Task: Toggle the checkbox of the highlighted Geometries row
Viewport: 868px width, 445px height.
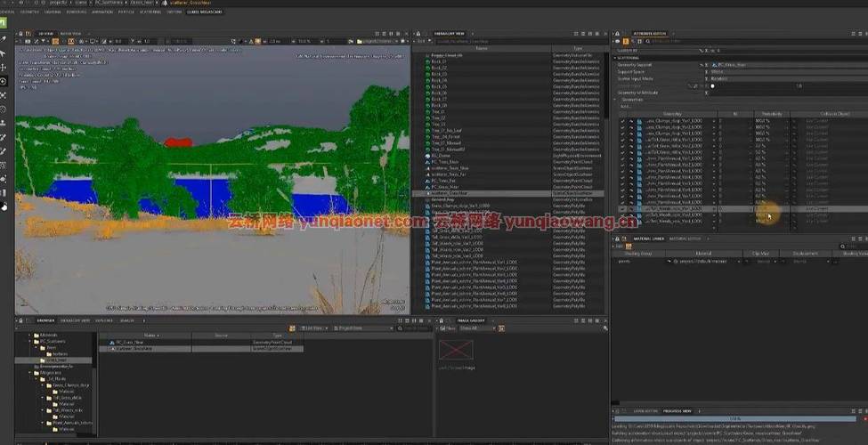Action: pos(622,209)
